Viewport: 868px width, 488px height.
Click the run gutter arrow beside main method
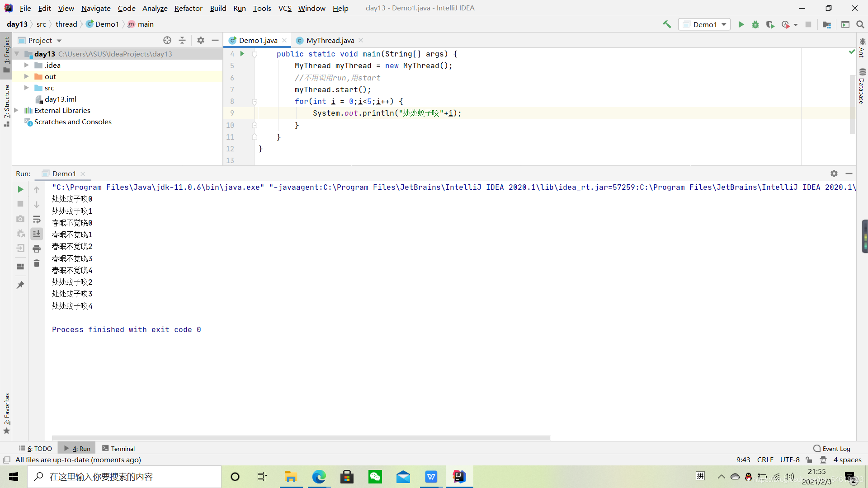click(x=242, y=54)
